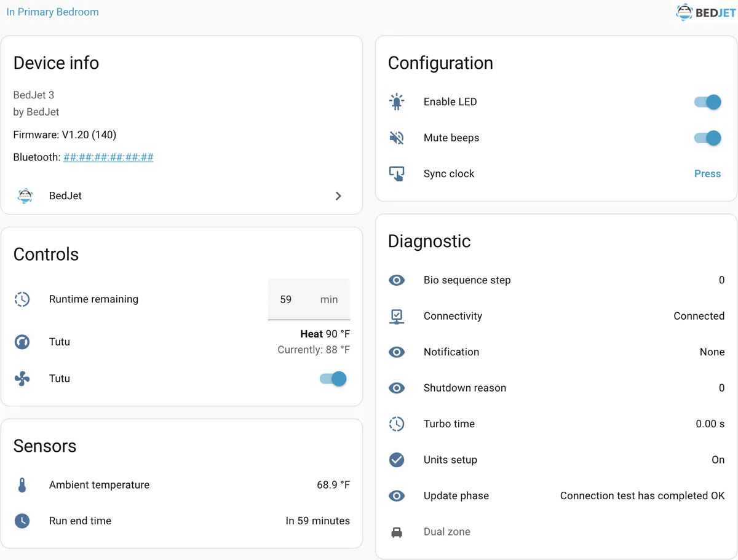
Task: Click the Dual zone label
Action: (x=447, y=532)
